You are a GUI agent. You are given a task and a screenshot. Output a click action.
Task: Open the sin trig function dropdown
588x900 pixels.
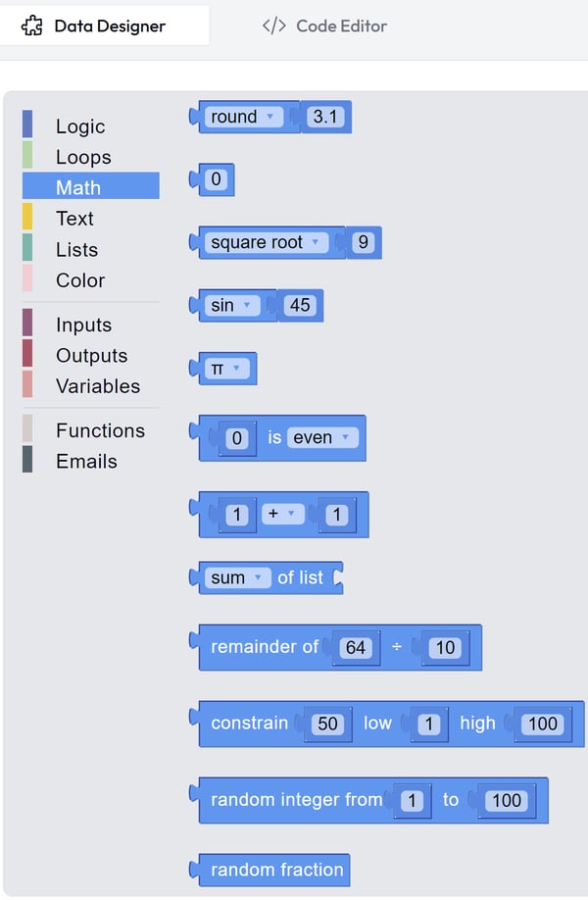click(x=232, y=305)
